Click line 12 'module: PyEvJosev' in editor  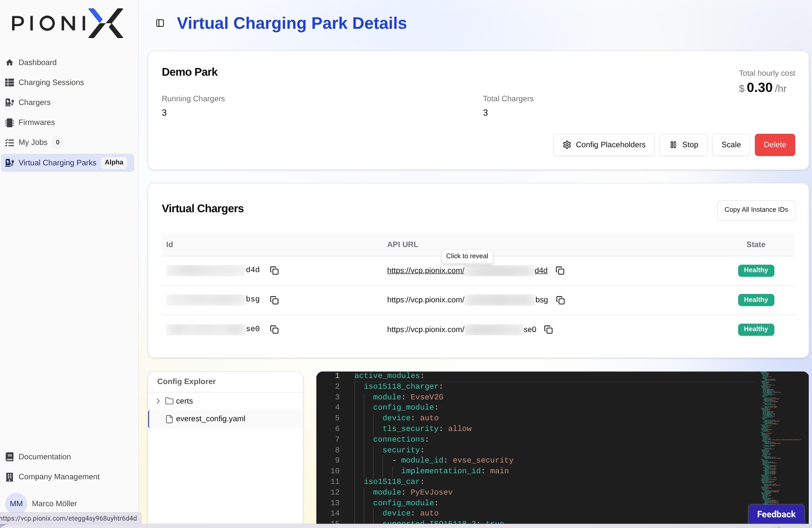413,492
